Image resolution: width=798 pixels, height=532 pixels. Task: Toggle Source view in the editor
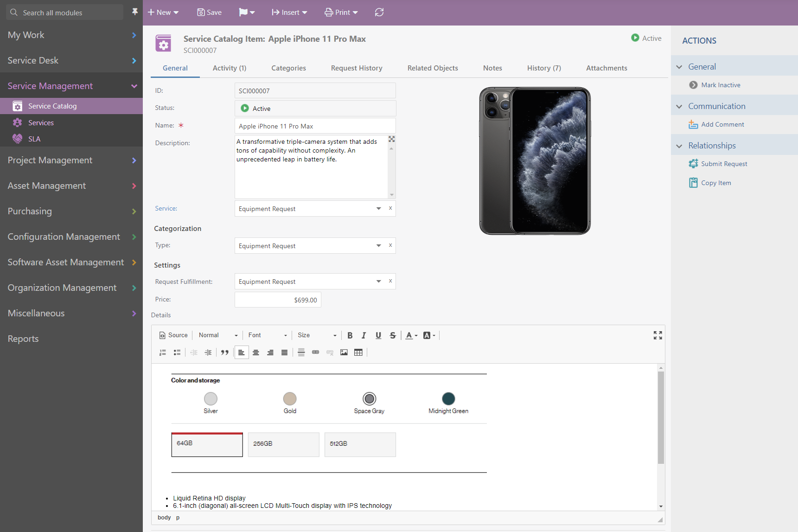pos(173,335)
